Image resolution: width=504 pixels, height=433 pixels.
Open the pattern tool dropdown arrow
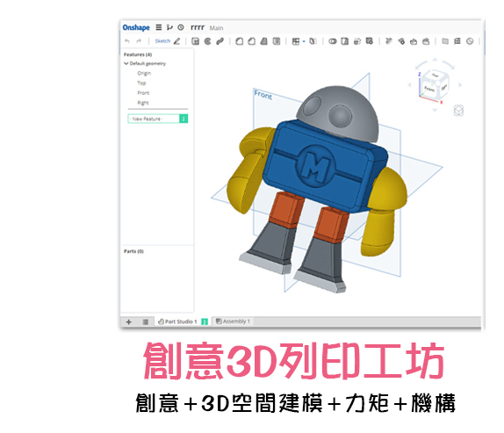[304, 41]
